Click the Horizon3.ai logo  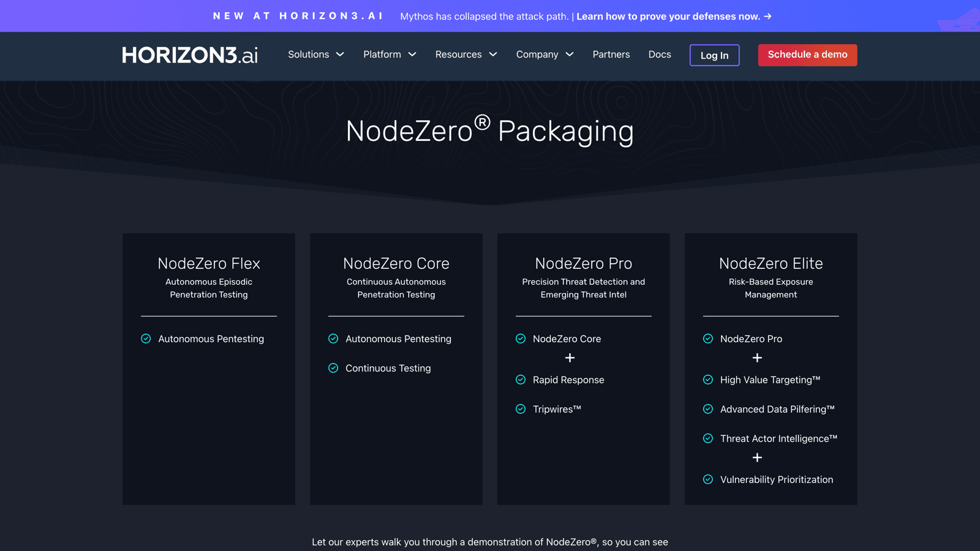pyautogui.click(x=190, y=55)
